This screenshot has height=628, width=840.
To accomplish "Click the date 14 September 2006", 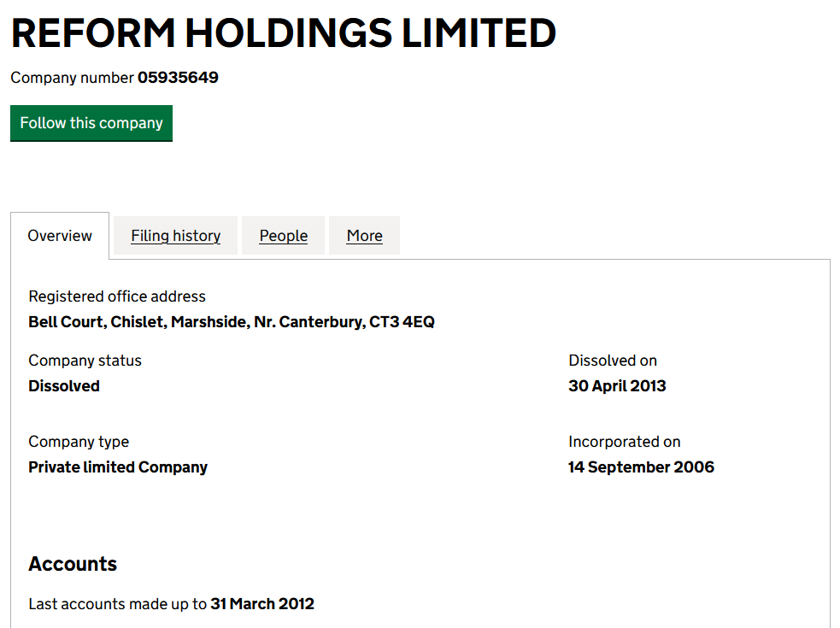I will (x=641, y=467).
